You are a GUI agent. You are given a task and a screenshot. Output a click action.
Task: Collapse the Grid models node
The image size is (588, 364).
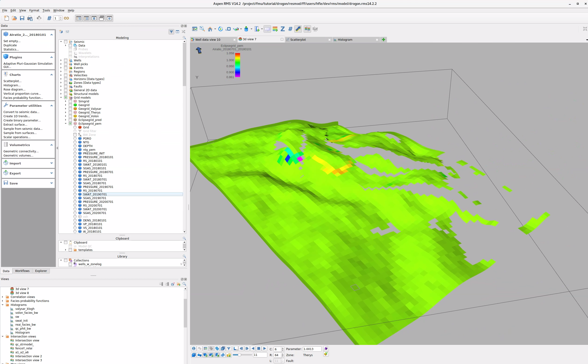pyautogui.click(x=61, y=97)
